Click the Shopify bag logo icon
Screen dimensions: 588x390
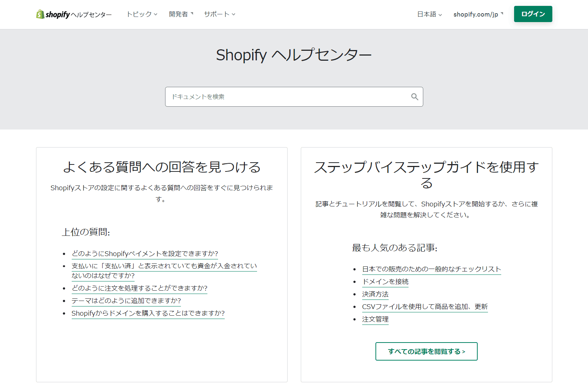click(x=40, y=14)
